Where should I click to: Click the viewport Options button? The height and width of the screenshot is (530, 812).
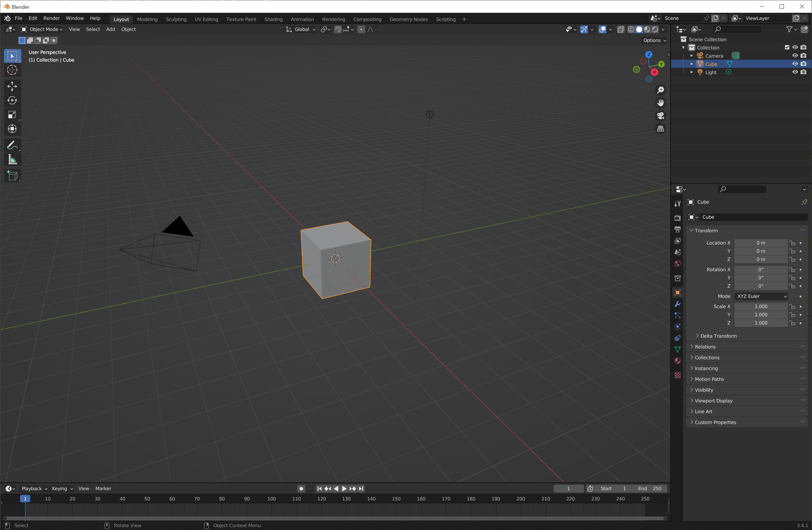click(x=654, y=40)
